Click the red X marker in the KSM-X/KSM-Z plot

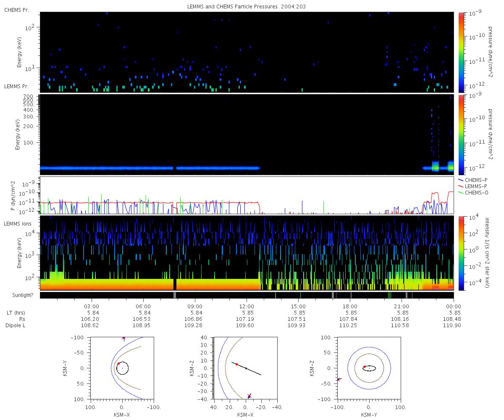pyautogui.click(x=249, y=396)
